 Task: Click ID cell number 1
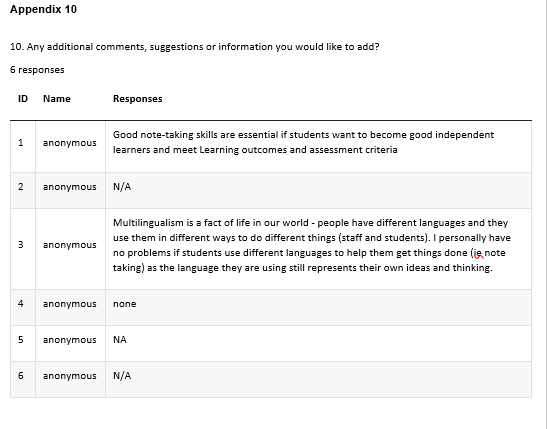tap(21, 143)
